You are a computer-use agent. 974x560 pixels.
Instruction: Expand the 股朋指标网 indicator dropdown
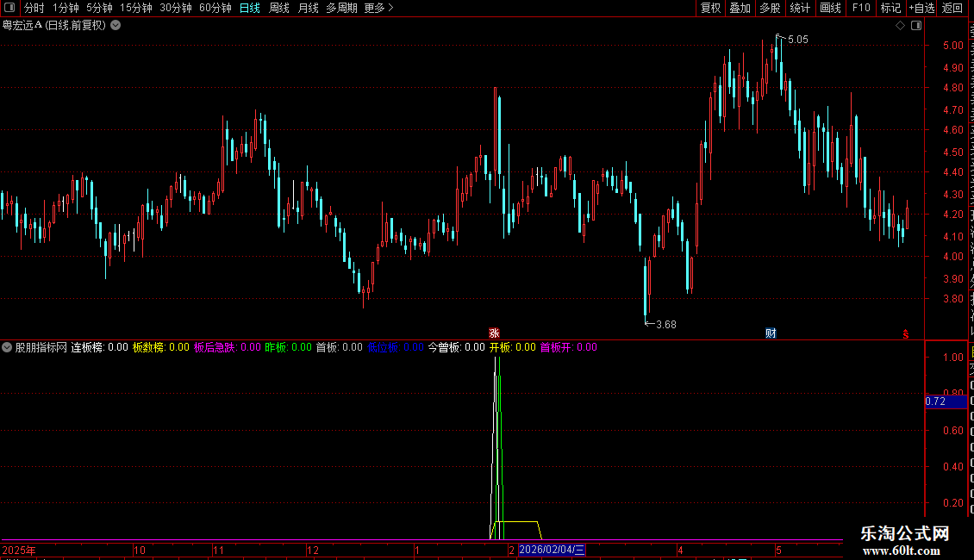tap(7, 348)
